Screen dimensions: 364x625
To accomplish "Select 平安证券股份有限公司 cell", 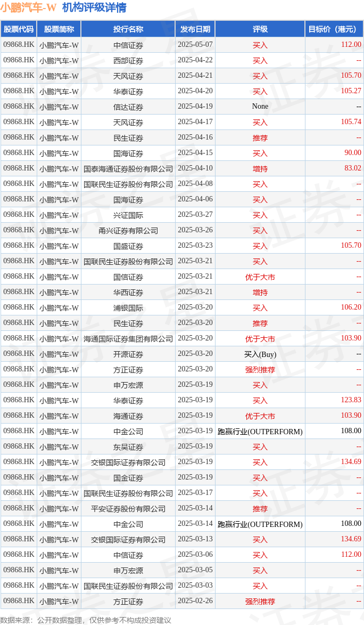I will (128, 509).
